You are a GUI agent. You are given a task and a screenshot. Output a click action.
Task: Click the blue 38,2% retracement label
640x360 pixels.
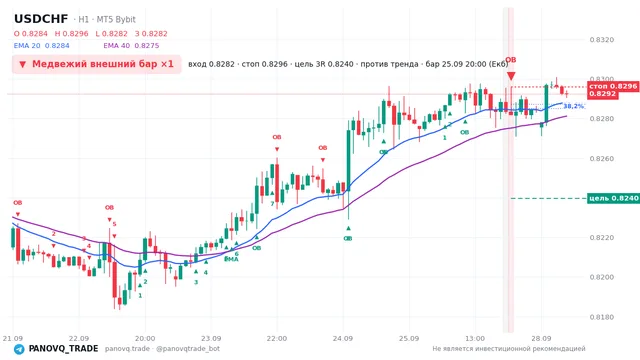pos(573,106)
